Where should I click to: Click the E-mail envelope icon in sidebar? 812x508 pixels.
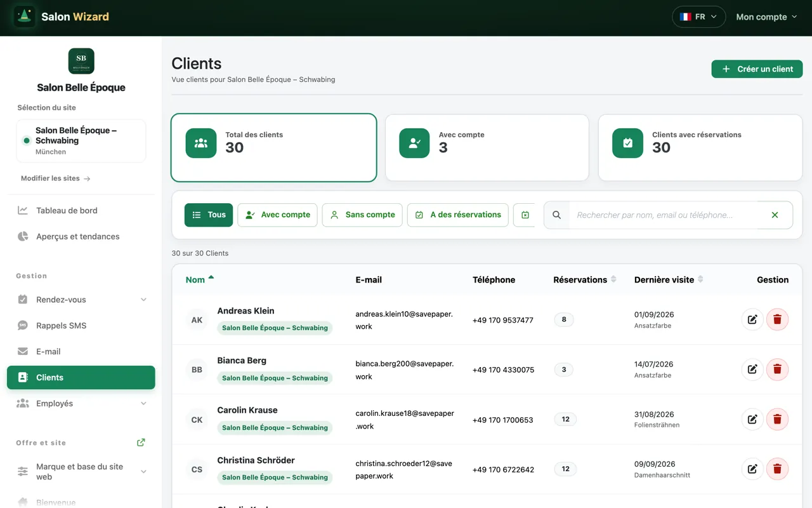[x=23, y=351]
